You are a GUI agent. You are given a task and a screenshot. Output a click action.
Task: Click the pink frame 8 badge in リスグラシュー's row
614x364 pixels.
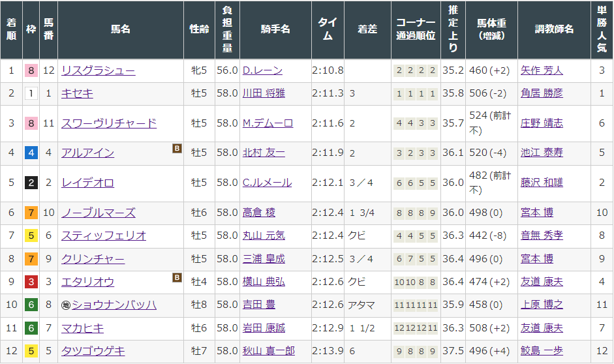(31, 71)
